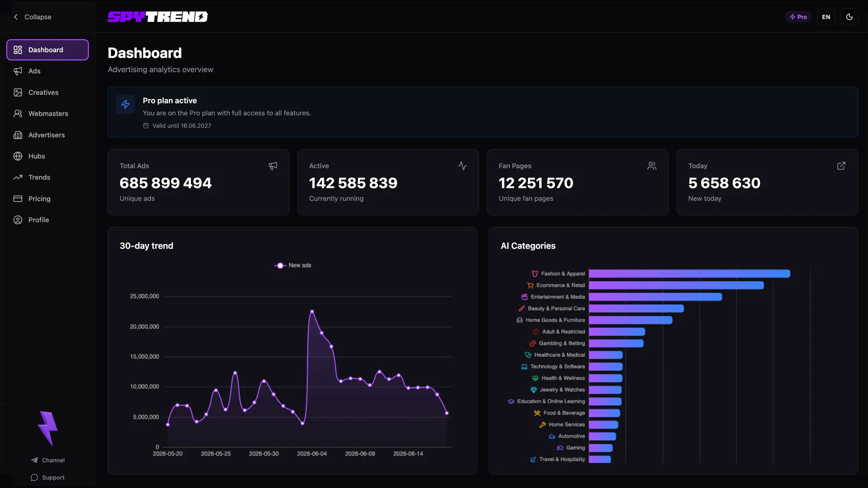Click the Beauty & Personal Care bar
This screenshot has width=868, height=488.
(636, 309)
